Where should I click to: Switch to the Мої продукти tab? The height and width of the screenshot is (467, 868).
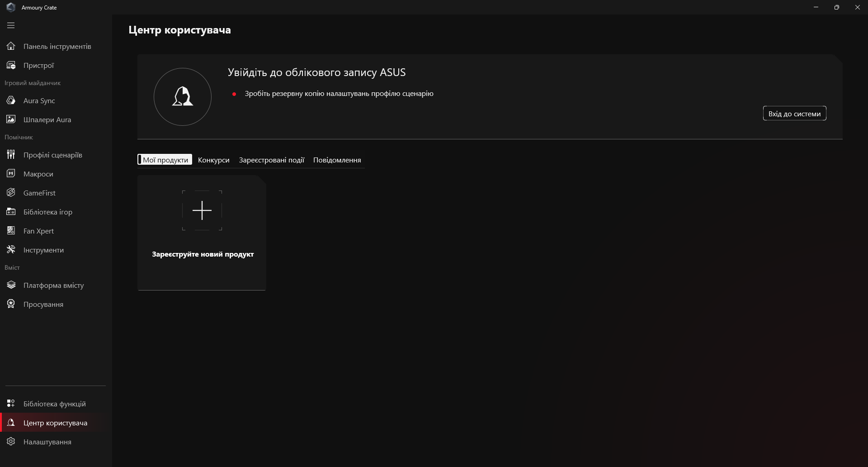pyautogui.click(x=165, y=160)
